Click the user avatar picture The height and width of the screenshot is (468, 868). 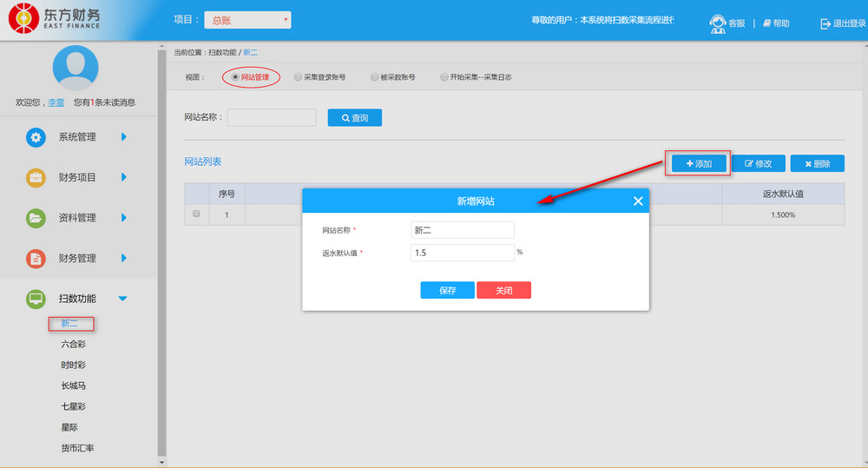tap(75, 68)
